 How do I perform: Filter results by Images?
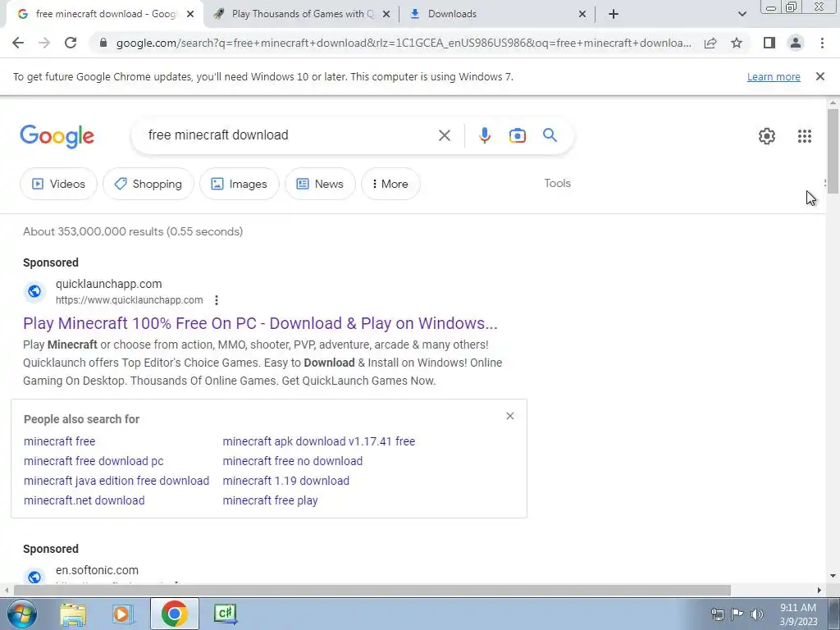pyautogui.click(x=239, y=184)
